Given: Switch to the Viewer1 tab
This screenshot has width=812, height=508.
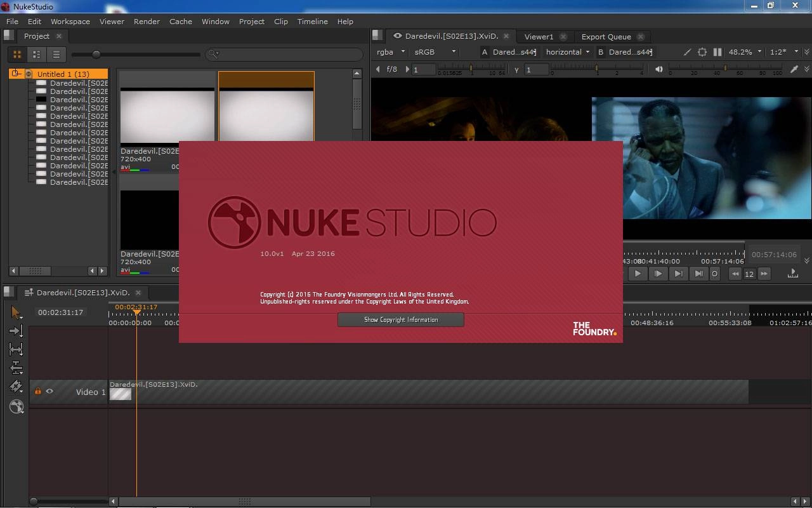Looking at the screenshot, I should [539, 36].
